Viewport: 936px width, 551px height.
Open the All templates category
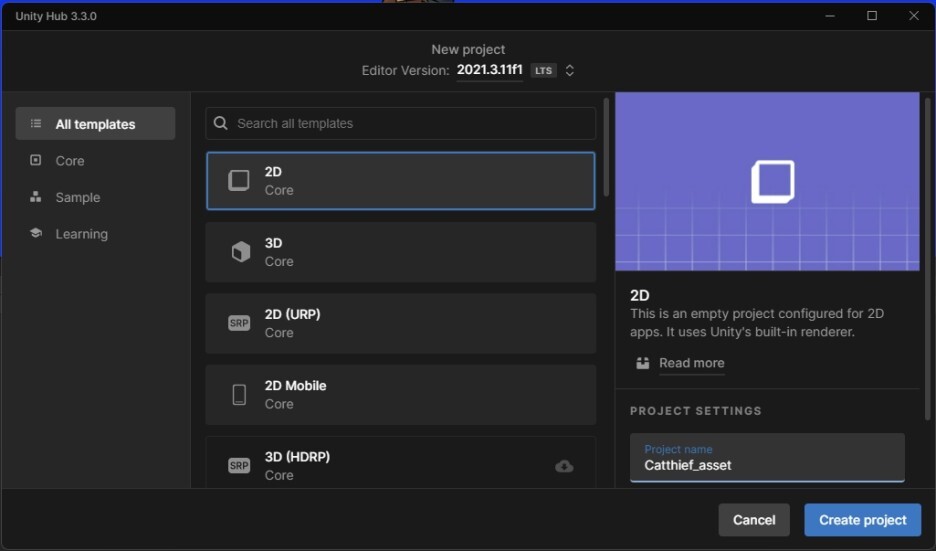pos(96,124)
